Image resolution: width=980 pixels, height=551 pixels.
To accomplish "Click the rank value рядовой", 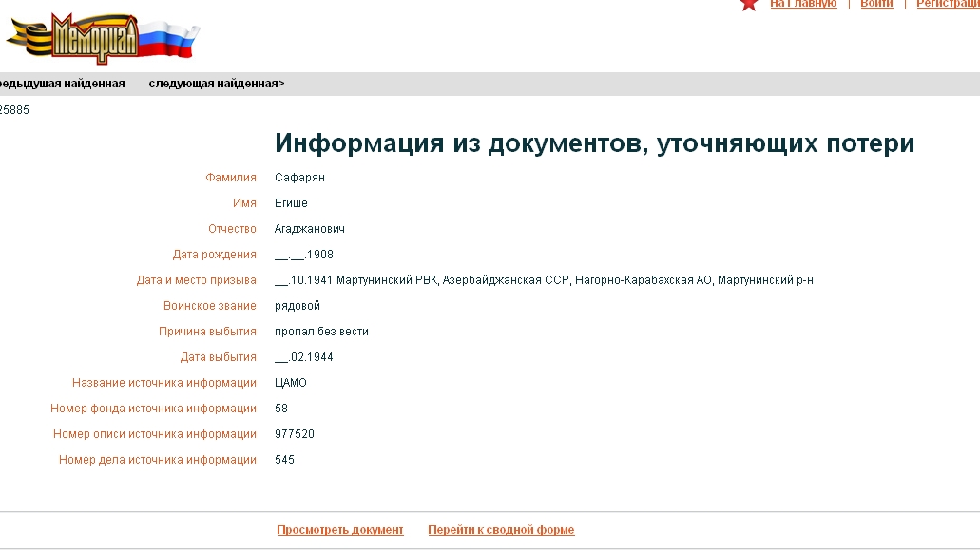I will coord(298,306).
